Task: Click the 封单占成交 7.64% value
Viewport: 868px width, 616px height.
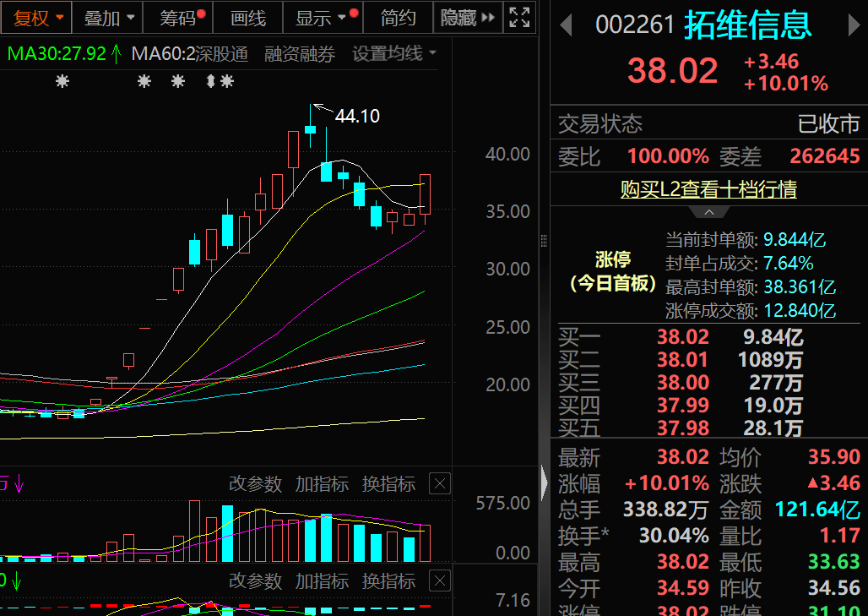Action: click(x=789, y=263)
